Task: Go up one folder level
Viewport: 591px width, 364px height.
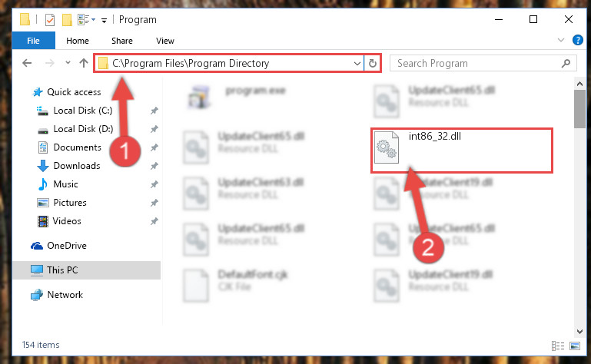Action: pyautogui.click(x=84, y=63)
